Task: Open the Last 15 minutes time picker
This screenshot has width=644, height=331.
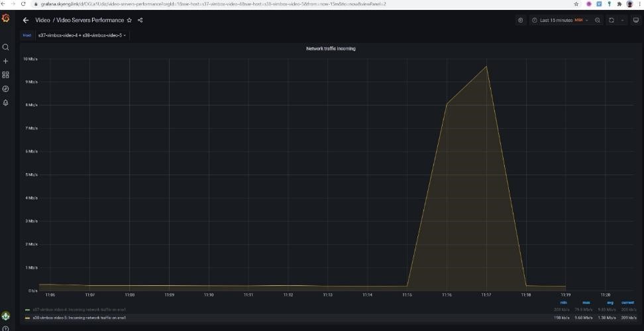Action: point(561,20)
